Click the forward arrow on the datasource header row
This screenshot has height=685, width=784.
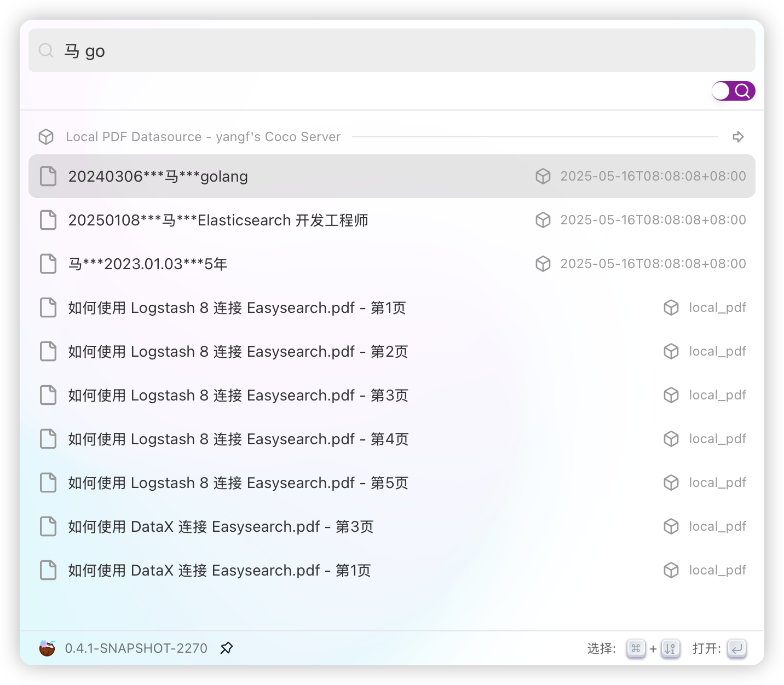pyautogui.click(x=738, y=137)
